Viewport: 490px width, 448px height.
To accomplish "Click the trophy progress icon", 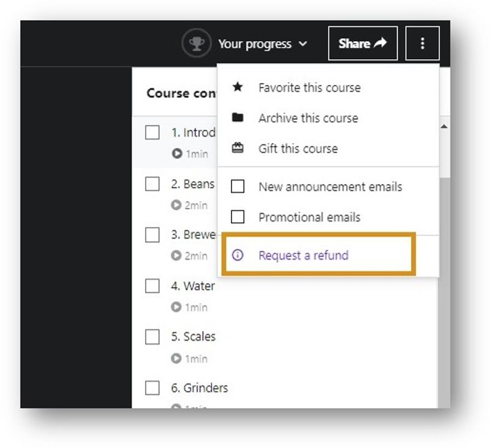I will tap(196, 44).
